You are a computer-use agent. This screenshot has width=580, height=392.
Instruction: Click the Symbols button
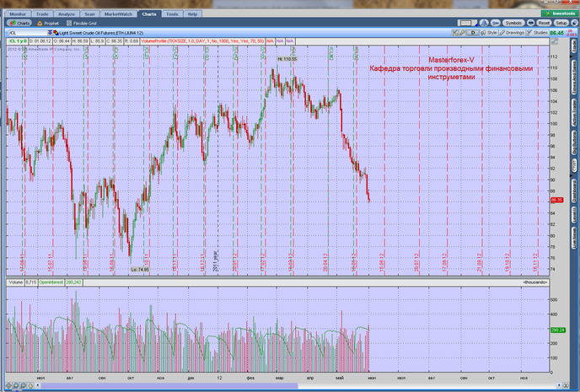tap(513, 23)
